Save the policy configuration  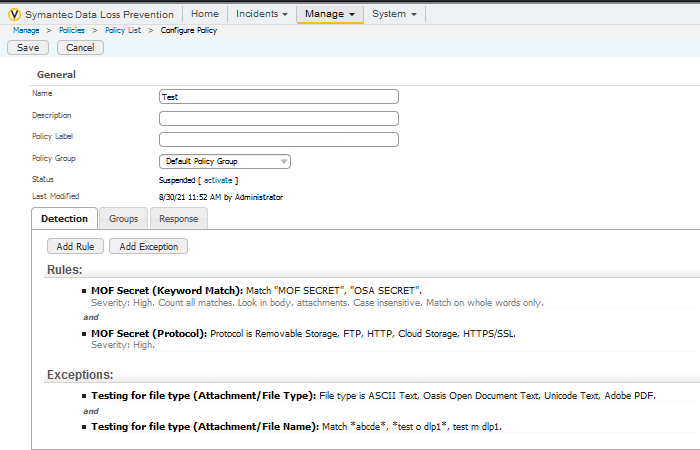(x=28, y=48)
